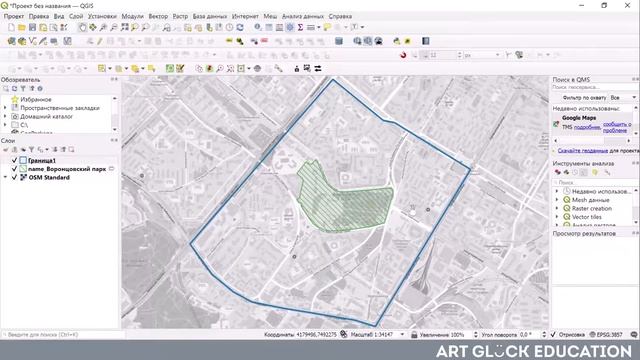Save project with floppy disk icon
640x360 pixels.
coord(32,27)
